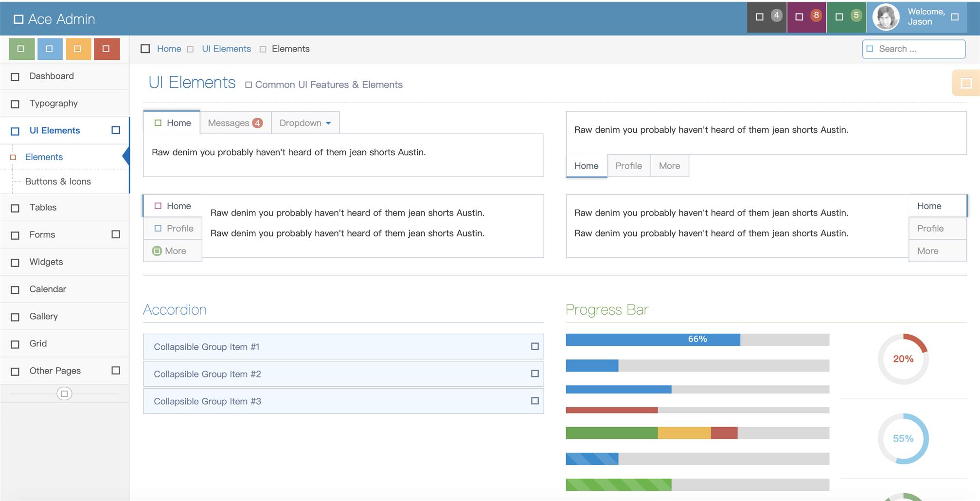Open Widgets in sidebar

coord(65,262)
